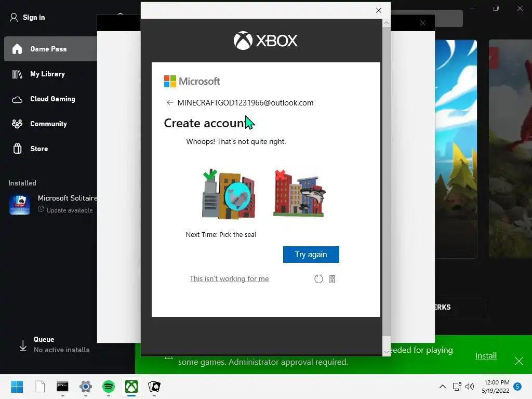Click the blue game art thumbnail on the right
The height and width of the screenshot is (399, 532).
coord(456,149)
